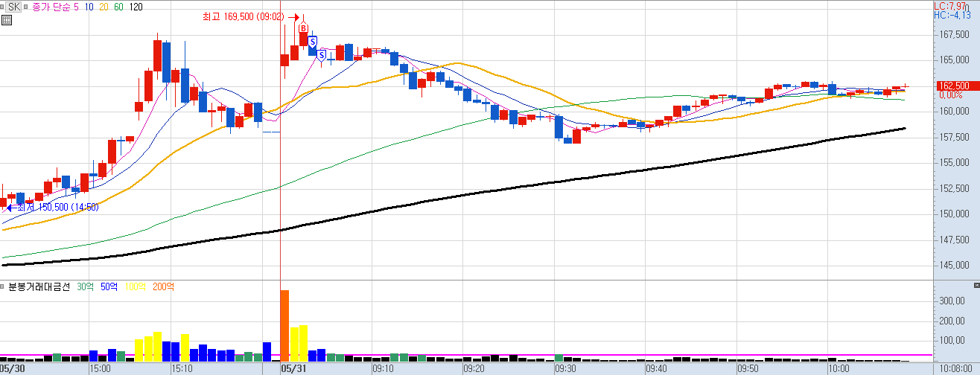Screen dimensions: 980x375
Task: Click the B buy signal marker
Action: click(x=304, y=28)
